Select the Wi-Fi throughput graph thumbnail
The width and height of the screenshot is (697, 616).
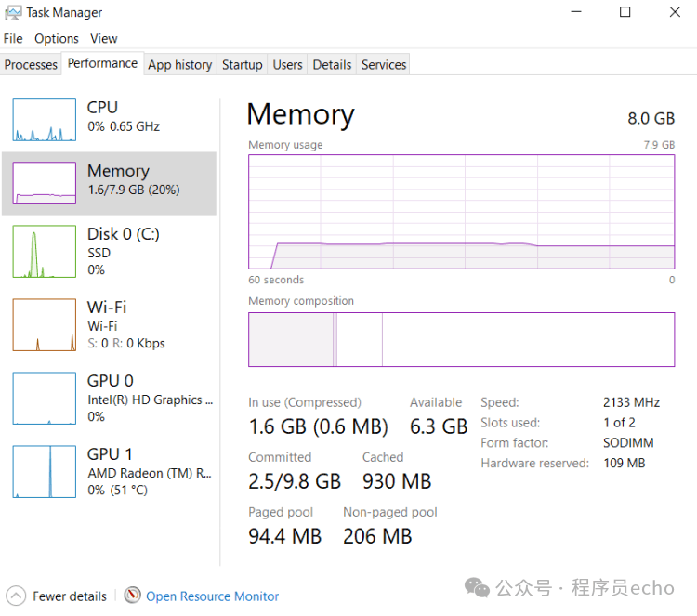(44, 324)
